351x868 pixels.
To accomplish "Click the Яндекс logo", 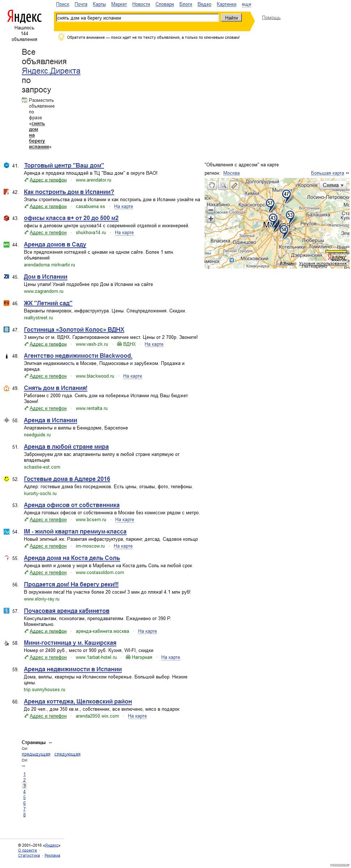I will tap(25, 17).
